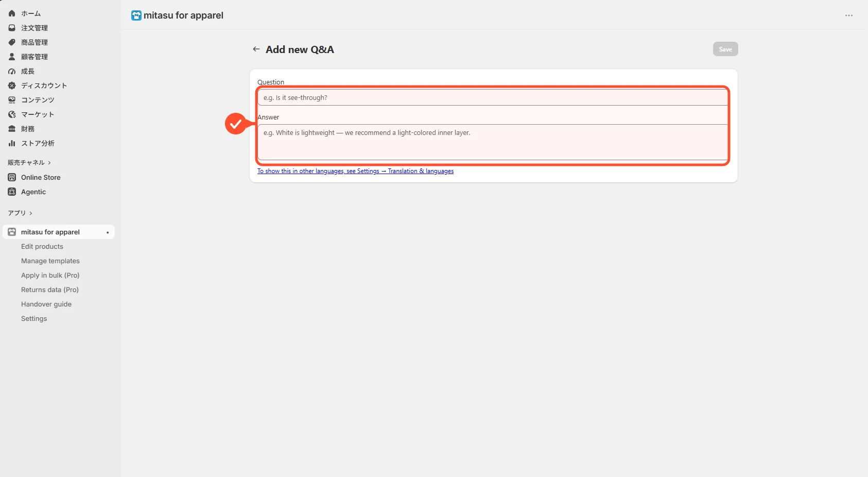Focus the Answer text area

coord(493,142)
